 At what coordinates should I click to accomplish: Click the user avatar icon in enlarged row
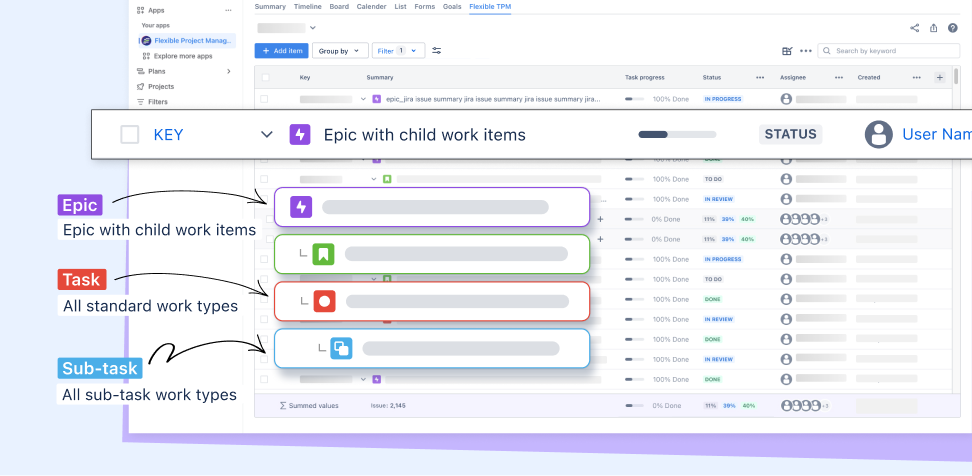tap(878, 134)
